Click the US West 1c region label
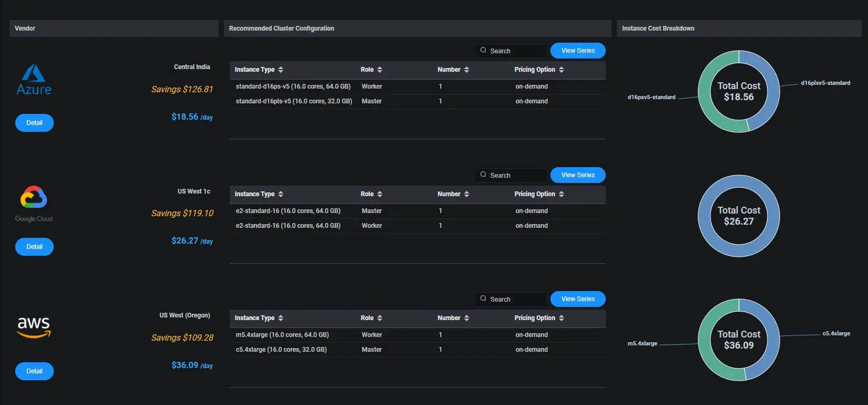868x405 pixels. (194, 191)
